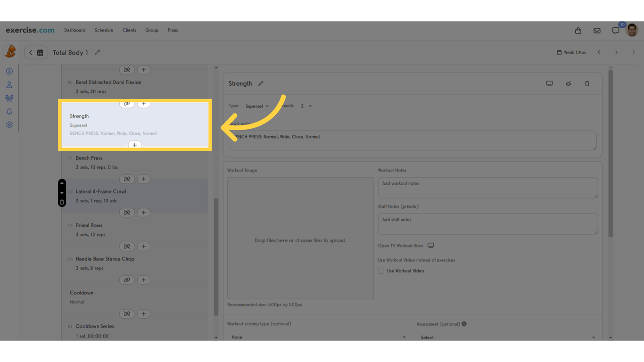Open notifications via the bell sidebar icon

click(9, 111)
